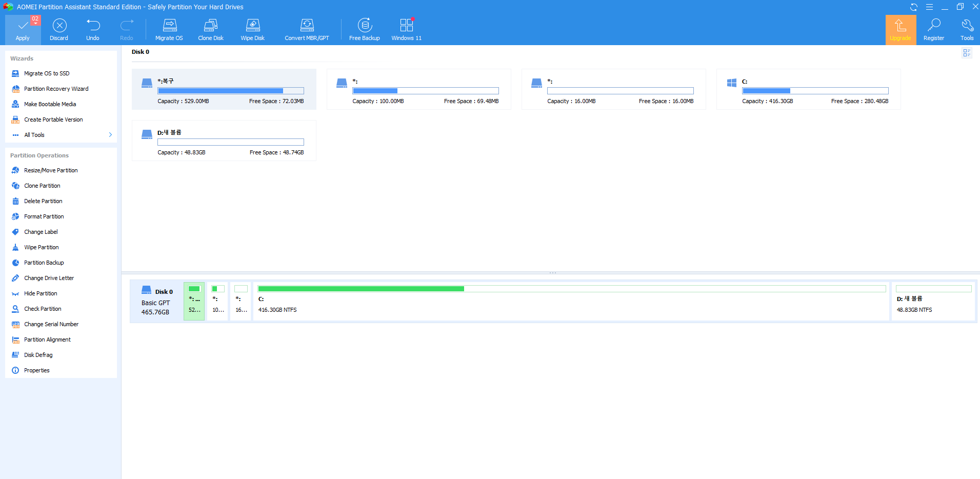Select the recovery partition card (529.00MB)
The height and width of the screenshot is (479, 980).
point(224,89)
